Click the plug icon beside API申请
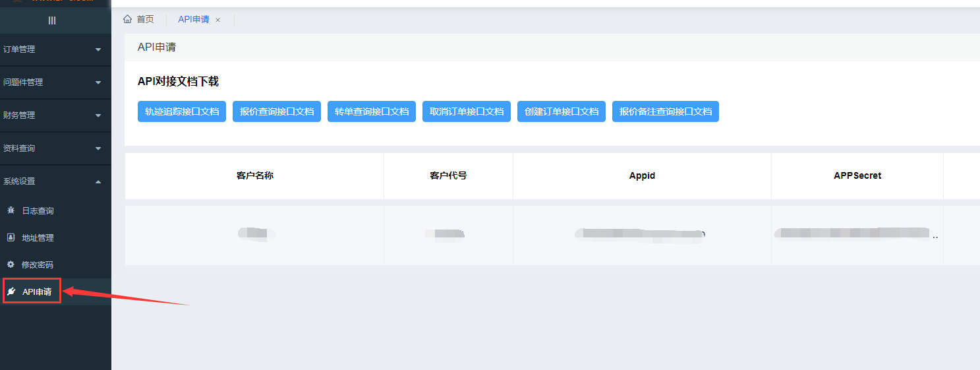 pyautogui.click(x=11, y=292)
